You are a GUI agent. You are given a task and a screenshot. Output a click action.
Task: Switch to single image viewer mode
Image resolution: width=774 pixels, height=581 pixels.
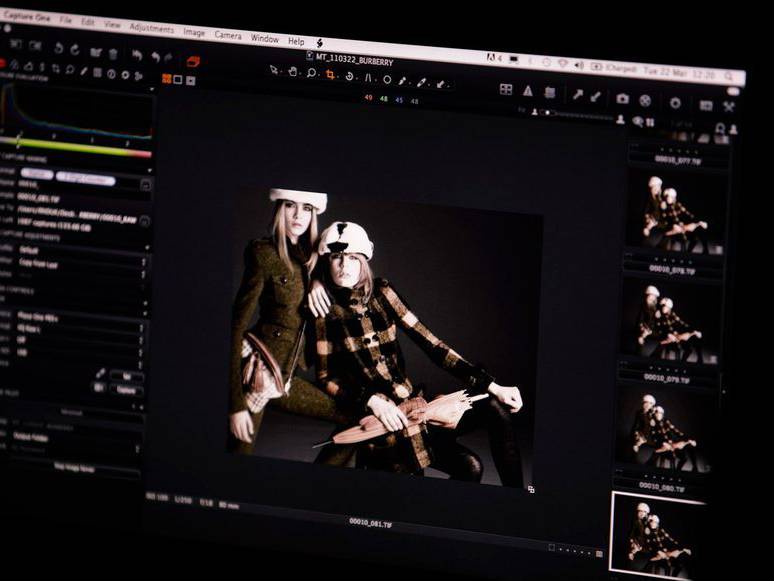pyautogui.click(x=178, y=79)
